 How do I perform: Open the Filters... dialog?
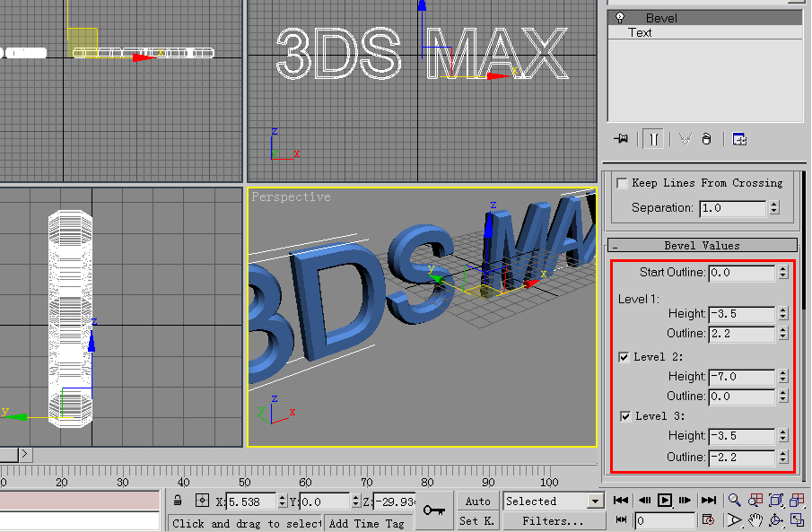553,520
